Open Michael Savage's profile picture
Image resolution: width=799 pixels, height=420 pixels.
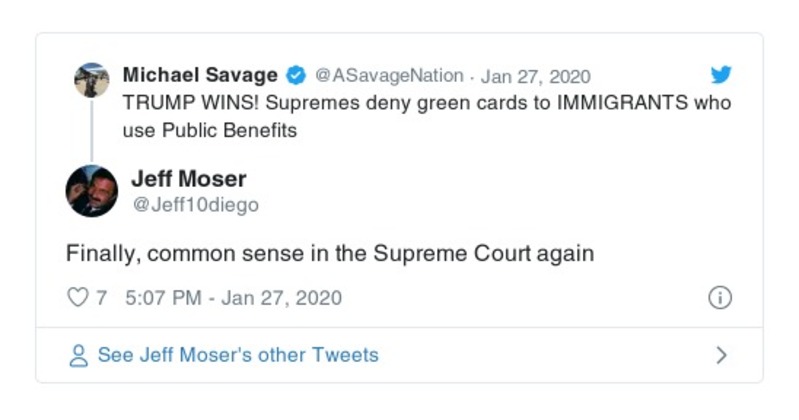coord(92,80)
